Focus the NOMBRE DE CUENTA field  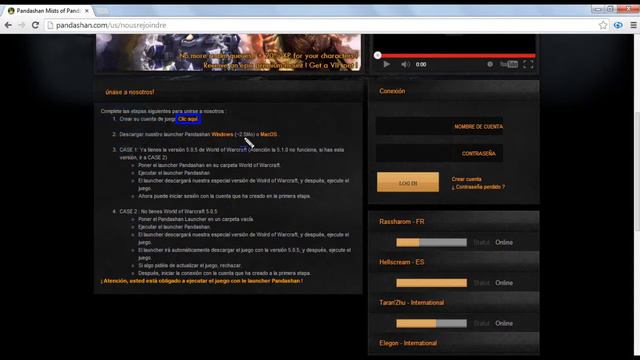[440, 127]
